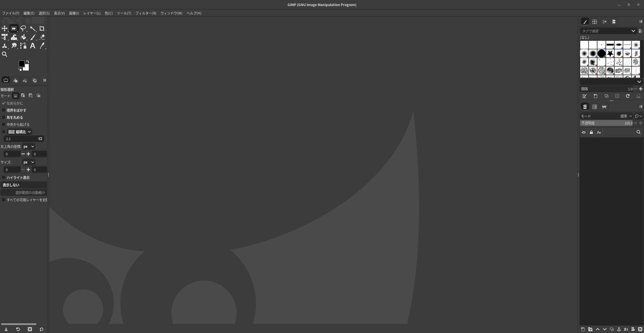644x333 pixels.
Task: Select the Move tool
Action: click(5, 29)
